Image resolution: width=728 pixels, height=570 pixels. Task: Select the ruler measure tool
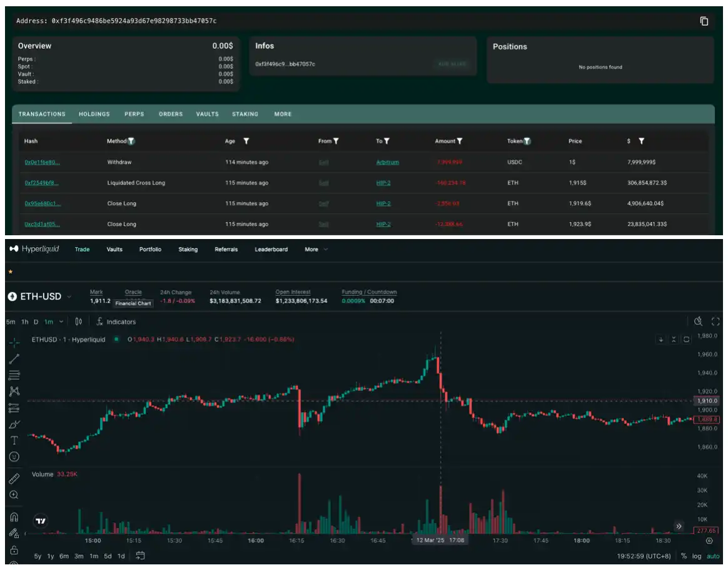pos(14,479)
